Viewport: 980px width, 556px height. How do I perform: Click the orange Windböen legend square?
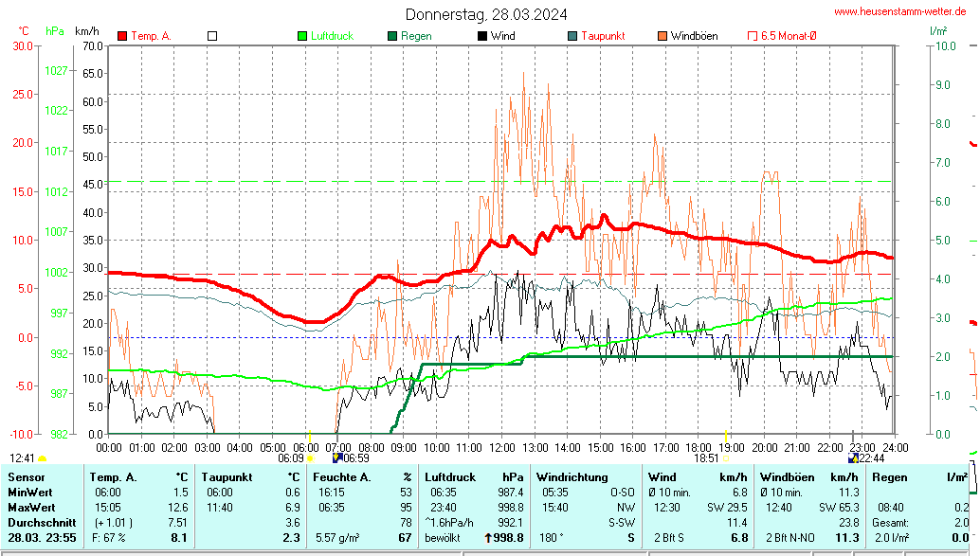[x=662, y=36]
